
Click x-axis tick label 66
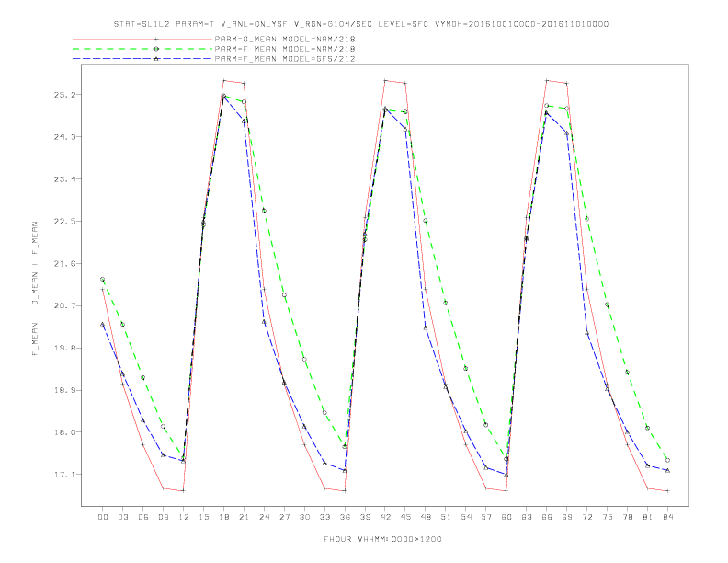[547, 517]
